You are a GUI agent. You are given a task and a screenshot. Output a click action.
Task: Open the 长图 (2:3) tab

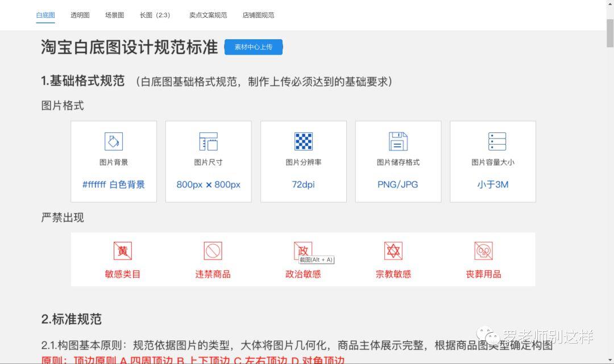click(x=155, y=15)
